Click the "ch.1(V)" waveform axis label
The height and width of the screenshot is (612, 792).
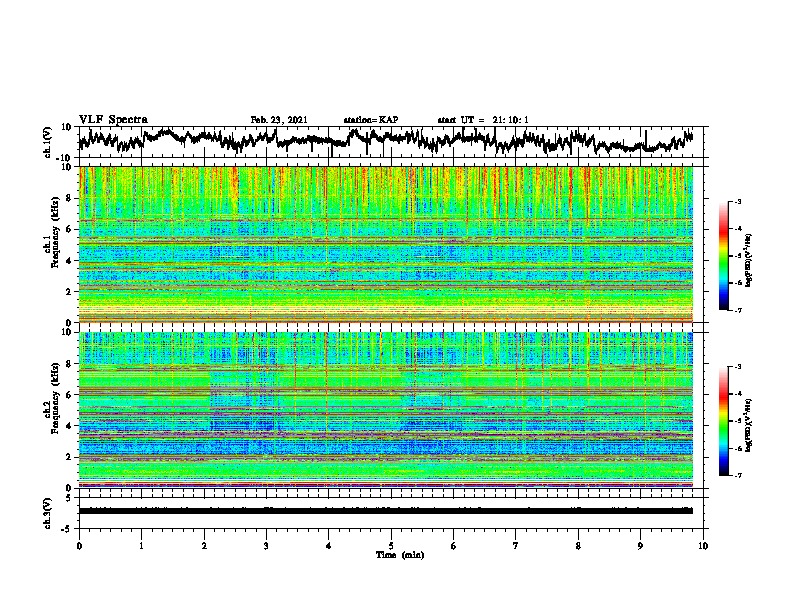click(x=48, y=142)
